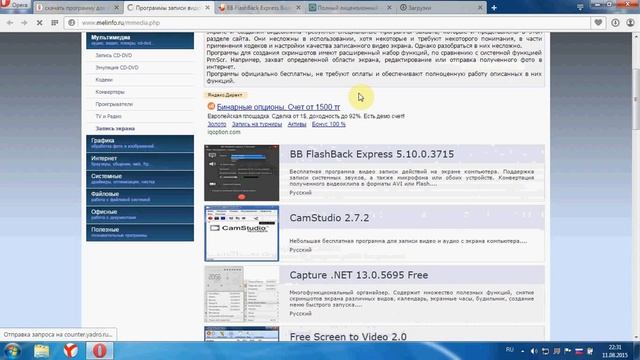Select Запись экрана in sidebar
Image resolution: width=640 pixels, height=360 pixels.
115,129
